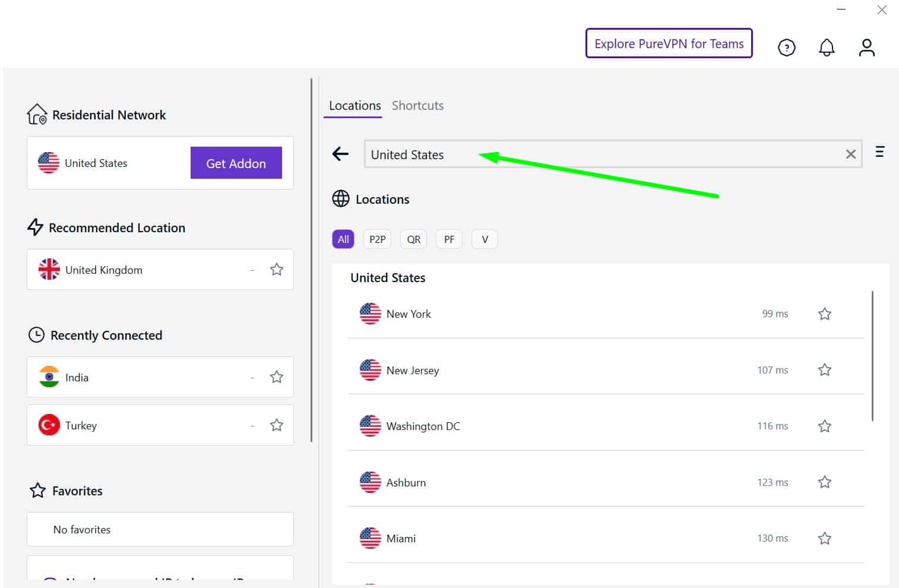Image resolution: width=899 pixels, height=588 pixels.
Task: Switch to the Shortcuts tab
Action: (417, 106)
